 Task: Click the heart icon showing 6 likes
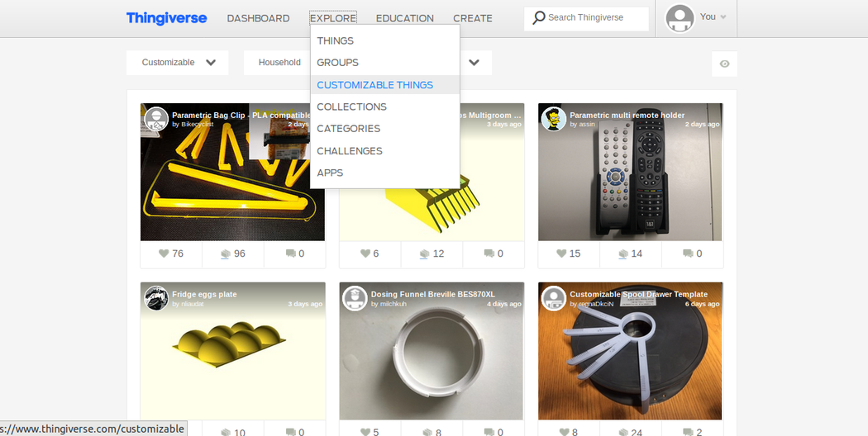point(365,254)
